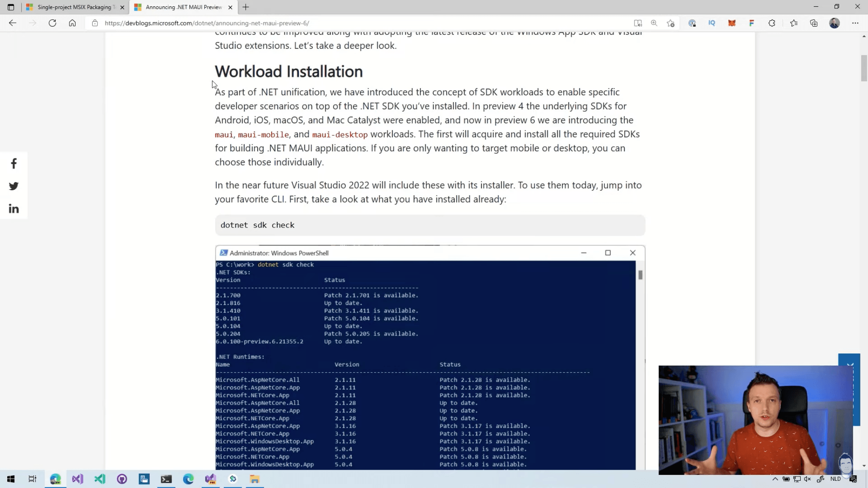The width and height of the screenshot is (868, 488).
Task: Open GitHub Desktop from taskbar
Action: 122,479
